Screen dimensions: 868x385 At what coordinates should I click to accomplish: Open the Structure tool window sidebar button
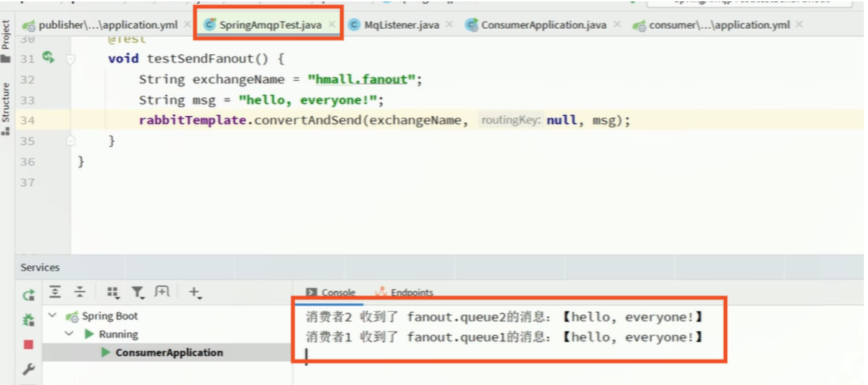click(x=5, y=109)
